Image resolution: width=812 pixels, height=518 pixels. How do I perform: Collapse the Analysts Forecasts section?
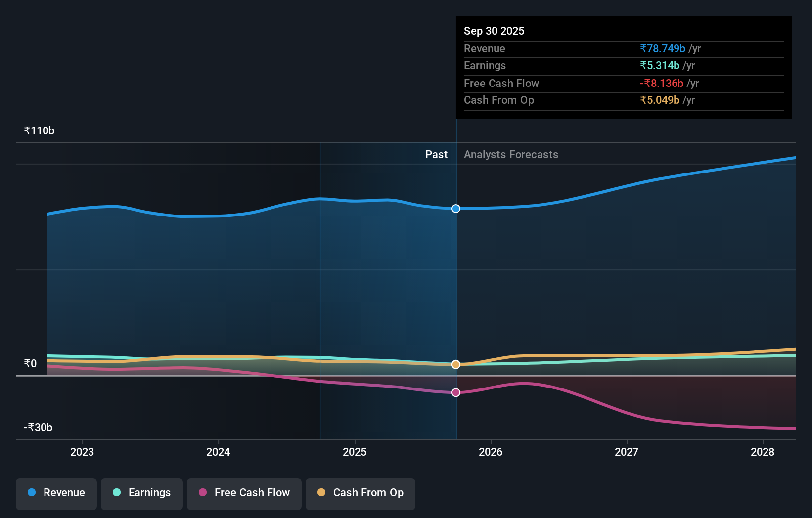511,154
